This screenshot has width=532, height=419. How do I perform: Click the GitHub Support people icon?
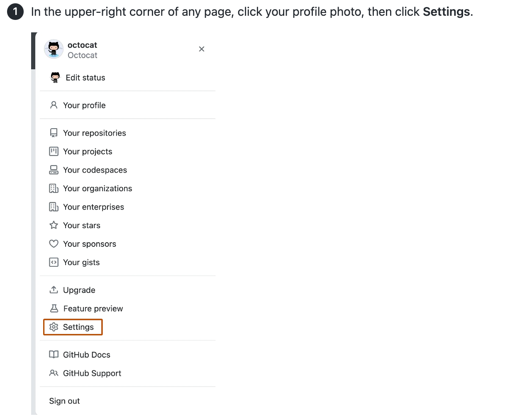[54, 373]
